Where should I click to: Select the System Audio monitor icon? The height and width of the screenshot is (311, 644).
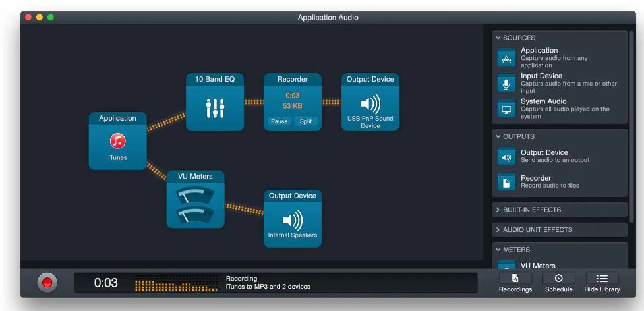point(506,109)
